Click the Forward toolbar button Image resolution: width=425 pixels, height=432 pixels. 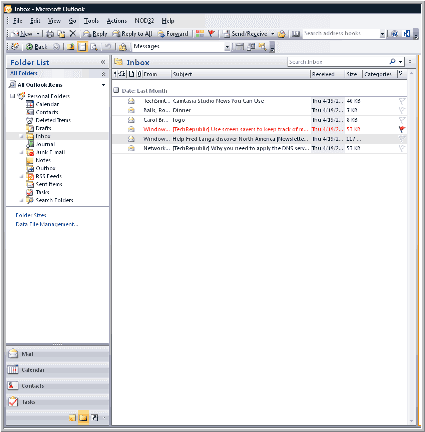click(x=173, y=34)
